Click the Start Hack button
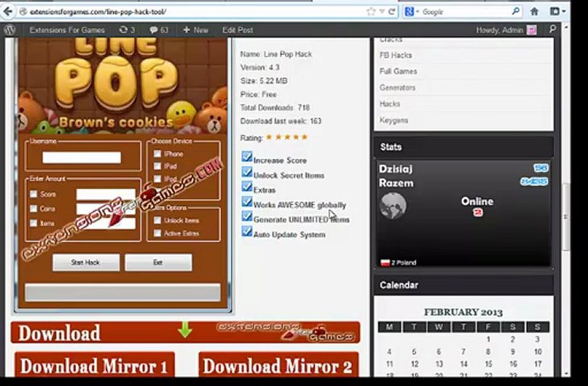 (x=86, y=262)
